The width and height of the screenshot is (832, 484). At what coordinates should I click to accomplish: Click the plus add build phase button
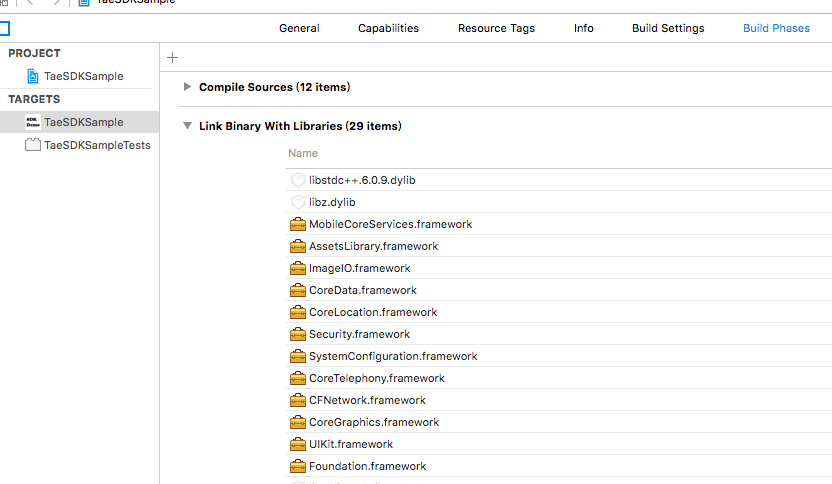point(172,57)
